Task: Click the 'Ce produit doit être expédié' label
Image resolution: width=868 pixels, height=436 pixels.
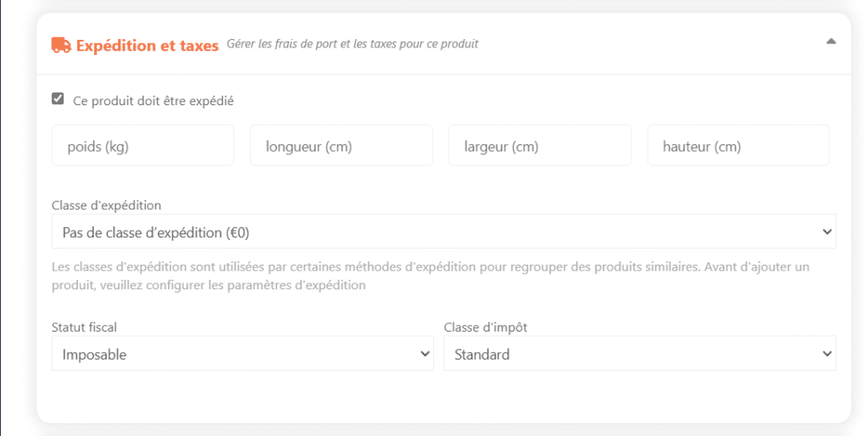Action: [153, 101]
